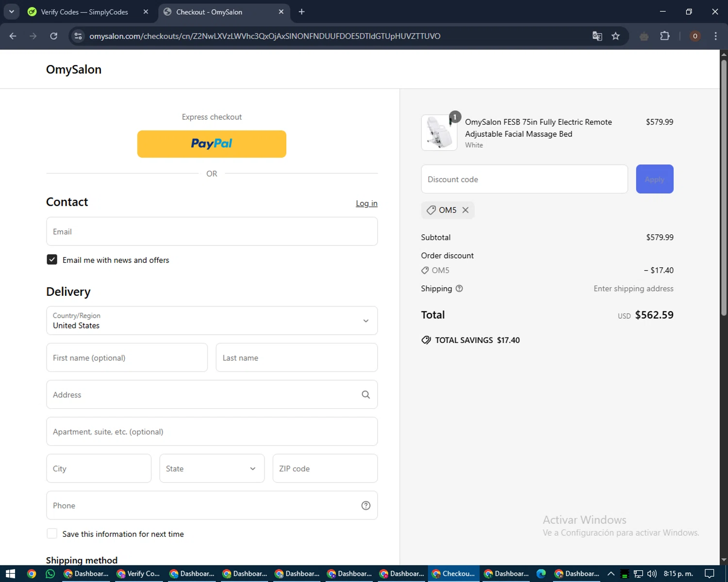Click the browser back arrow
728x582 pixels.
13,36
